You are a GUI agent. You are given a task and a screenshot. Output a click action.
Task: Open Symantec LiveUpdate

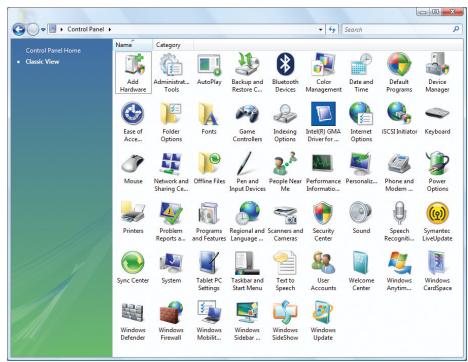point(437,222)
